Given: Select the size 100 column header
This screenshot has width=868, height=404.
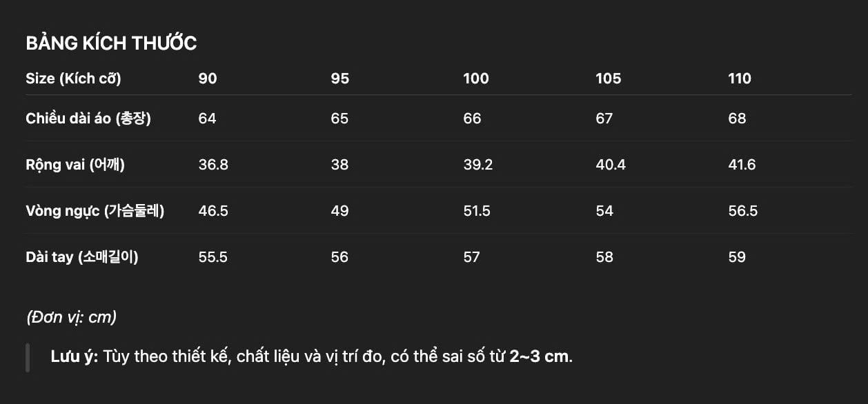Looking at the screenshot, I should (x=476, y=79).
